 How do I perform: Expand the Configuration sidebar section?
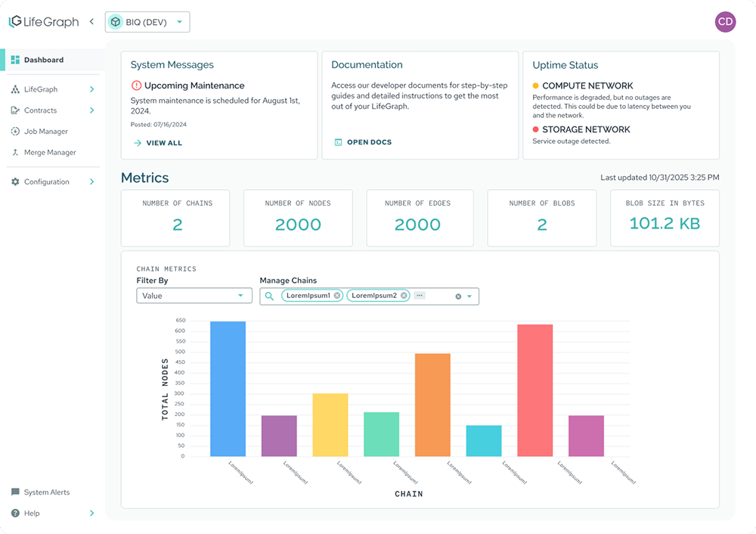point(91,182)
